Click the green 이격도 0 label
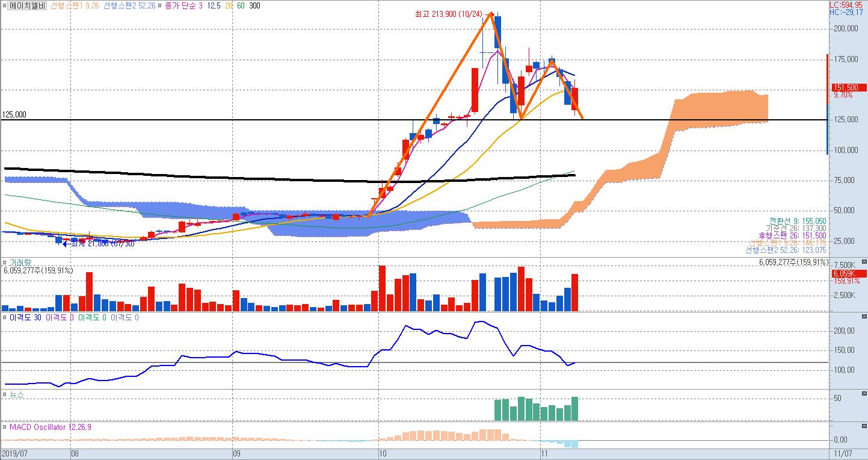 point(92,317)
